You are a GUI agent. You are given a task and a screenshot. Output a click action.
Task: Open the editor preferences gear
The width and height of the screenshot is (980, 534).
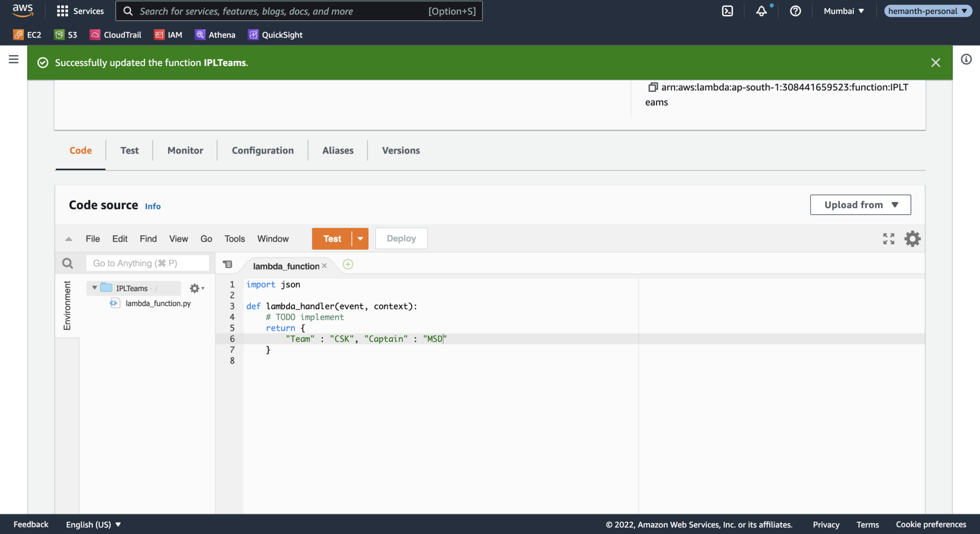click(912, 238)
